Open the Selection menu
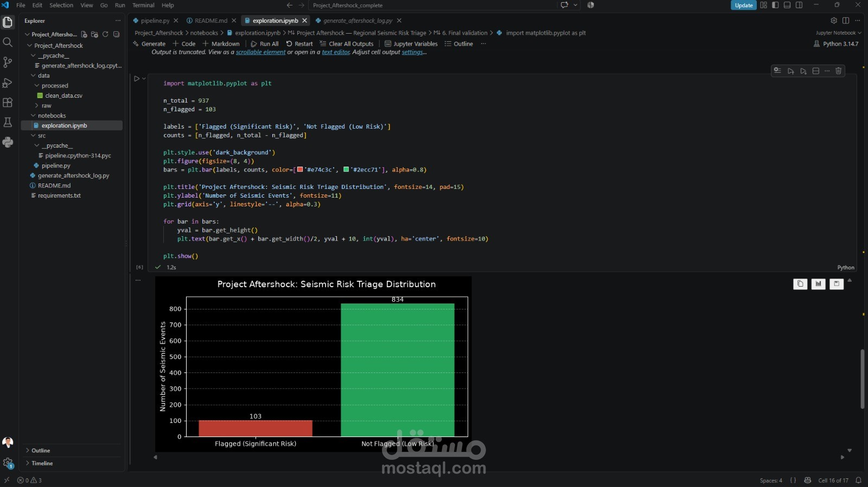This screenshot has height=487, width=868. [61, 5]
